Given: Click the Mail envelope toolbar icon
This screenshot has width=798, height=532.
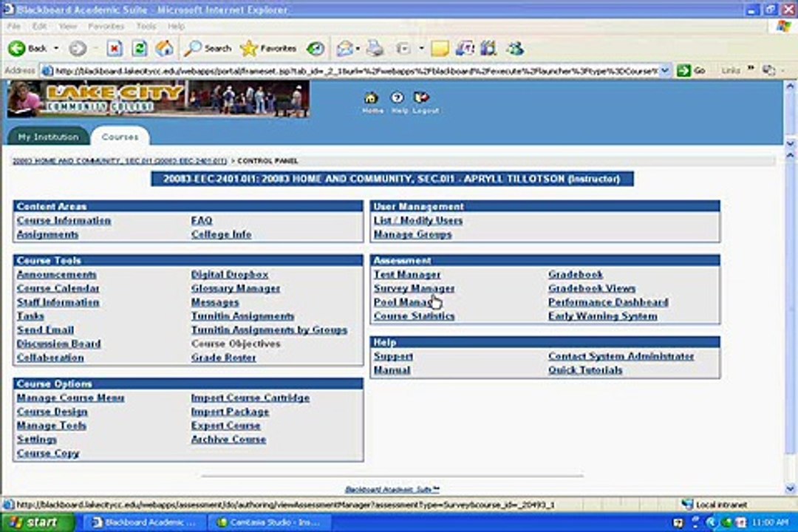Looking at the screenshot, I should (344, 48).
